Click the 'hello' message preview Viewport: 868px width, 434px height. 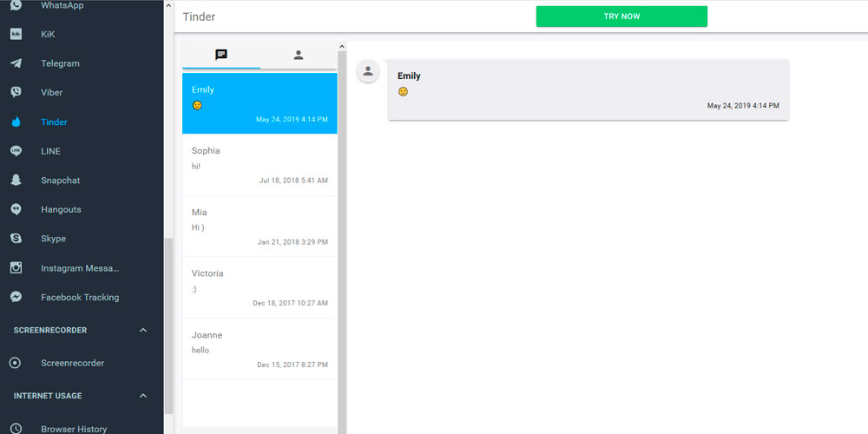pos(201,350)
